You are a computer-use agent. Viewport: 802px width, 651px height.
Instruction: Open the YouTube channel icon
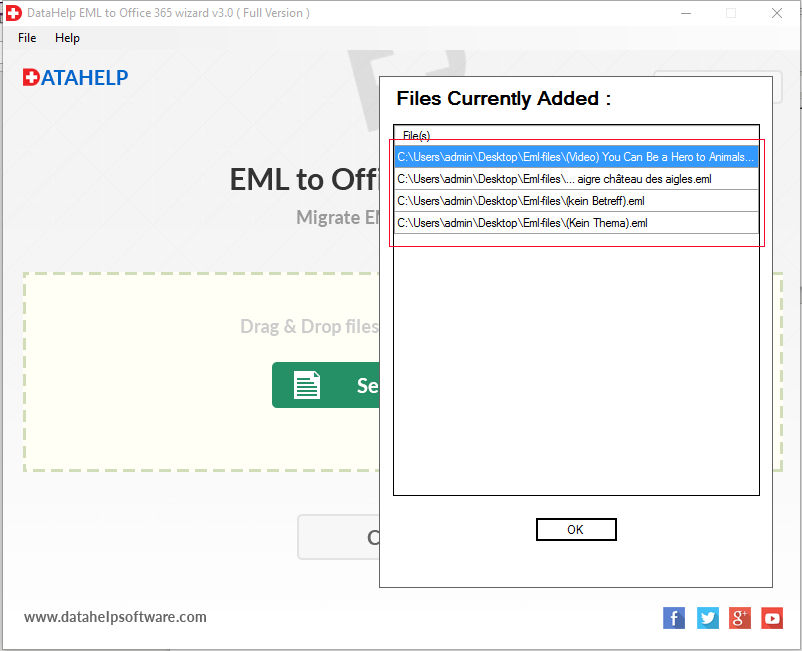pyautogui.click(x=772, y=618)
